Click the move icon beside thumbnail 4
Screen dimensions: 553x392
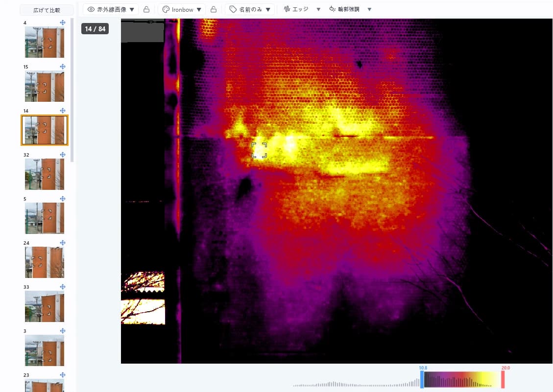[62, 23]
